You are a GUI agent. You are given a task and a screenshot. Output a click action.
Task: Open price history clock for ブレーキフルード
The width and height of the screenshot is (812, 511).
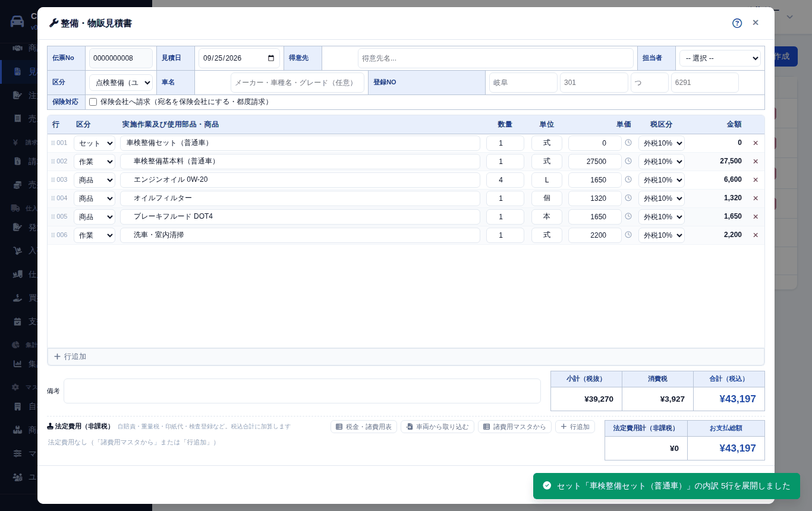[628, 216]
